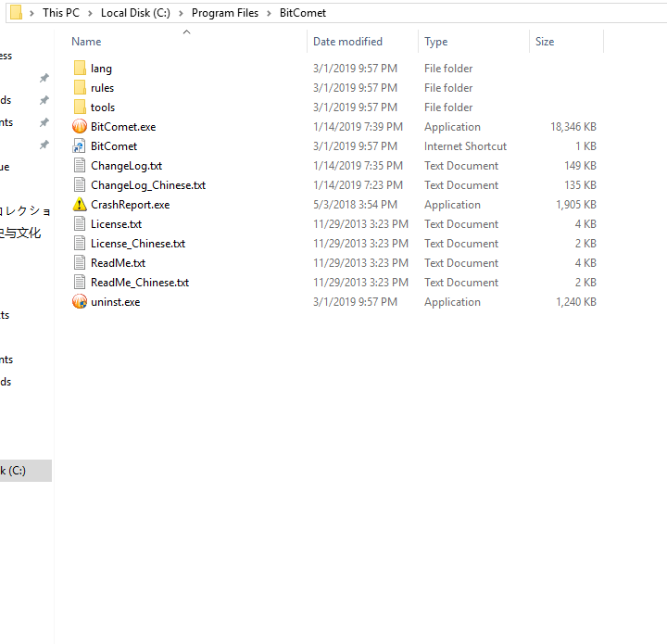Select ReadMe_Chinese.txt file name
Screen dimensions: 667x644
pyautogui.click(x=140, y=283)
